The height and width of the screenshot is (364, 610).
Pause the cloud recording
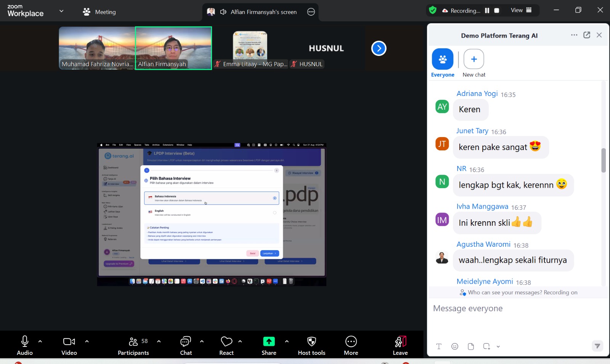(x=487, y=11)
